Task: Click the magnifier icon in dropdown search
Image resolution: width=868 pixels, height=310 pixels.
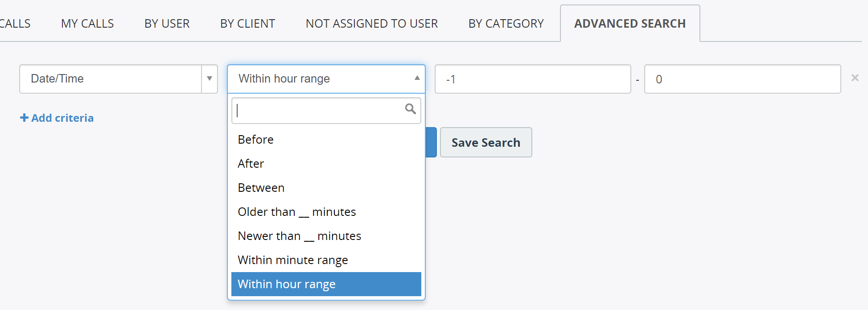Action: [x=410, y=109]
